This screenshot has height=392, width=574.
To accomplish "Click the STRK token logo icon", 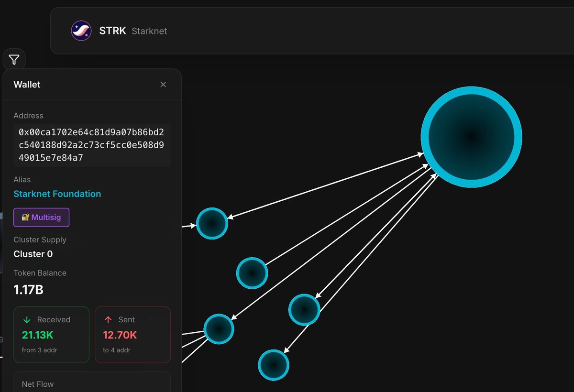I will pos(81,31).
